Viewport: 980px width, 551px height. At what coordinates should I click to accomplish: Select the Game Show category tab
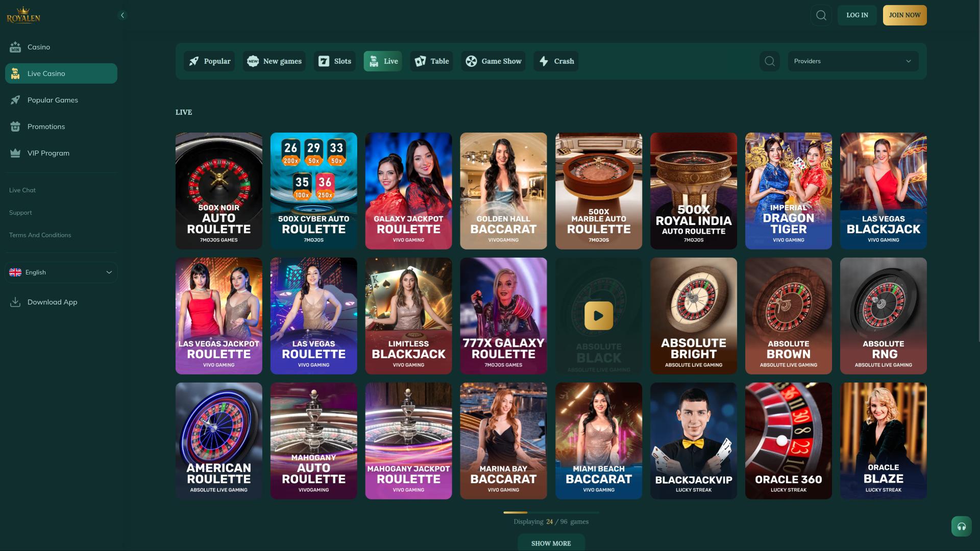493,61
